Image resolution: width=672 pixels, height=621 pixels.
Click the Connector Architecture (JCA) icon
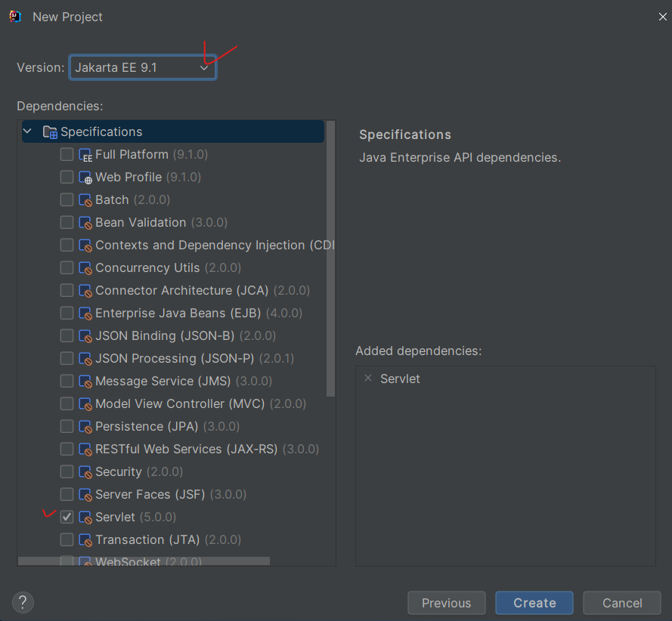(x=85, y=291)
